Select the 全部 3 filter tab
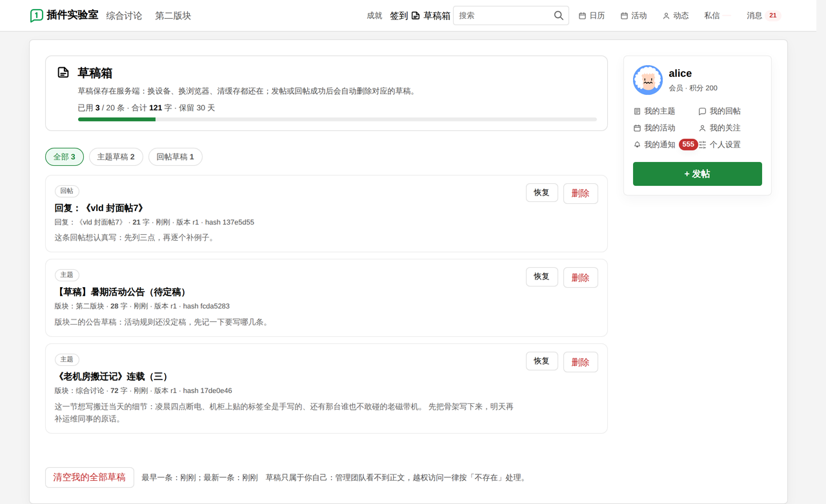 65,157
